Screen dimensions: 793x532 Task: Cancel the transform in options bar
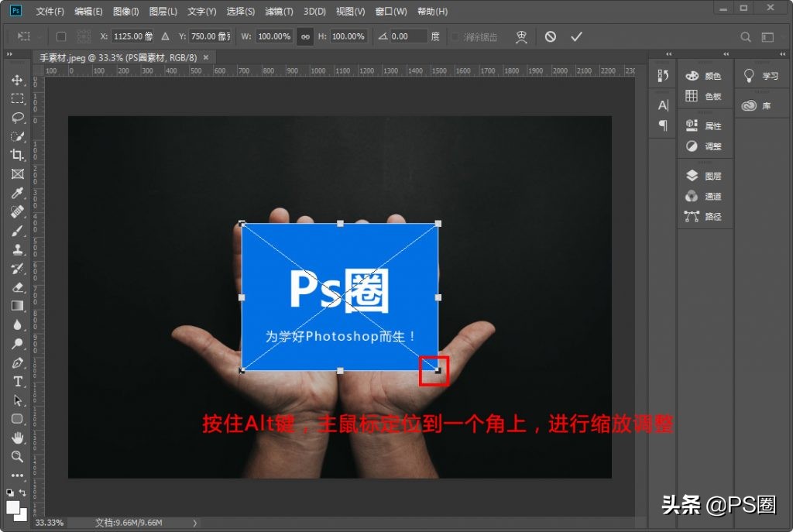[x=551, y=36]
